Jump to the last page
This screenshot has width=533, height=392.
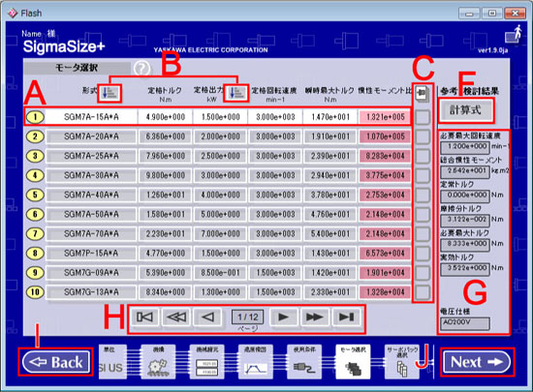(346, 317)
